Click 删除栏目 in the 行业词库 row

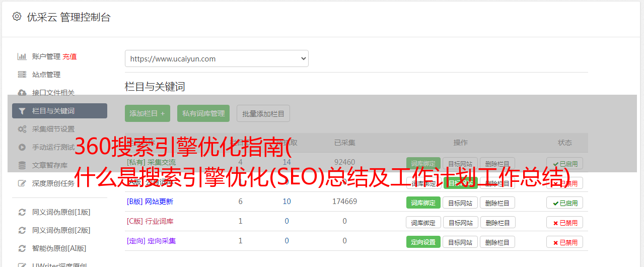tap(497, 223)
